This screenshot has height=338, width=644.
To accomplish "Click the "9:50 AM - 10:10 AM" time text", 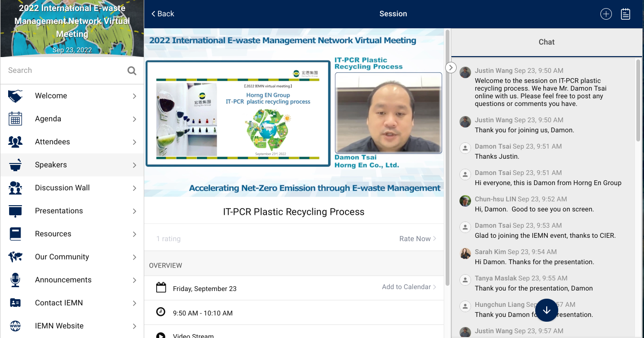I will 203,313.
